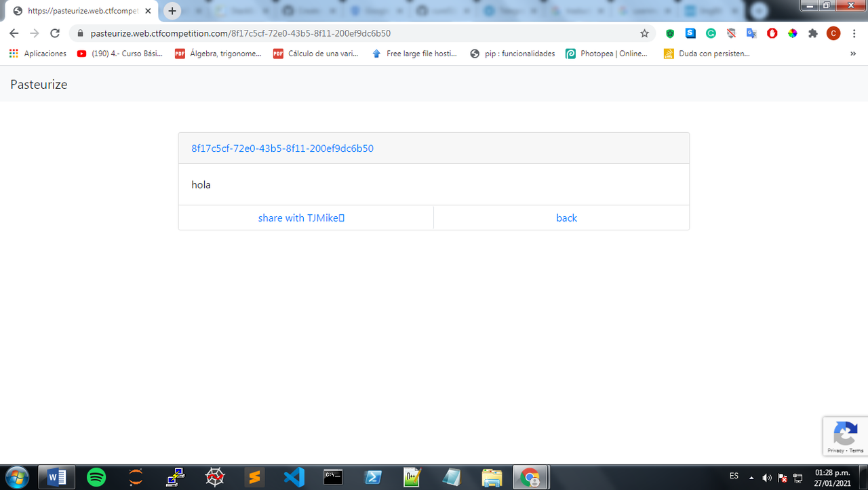Click the address bar URL
This screenshot has height=490, width=868.
tap(240, 33)
